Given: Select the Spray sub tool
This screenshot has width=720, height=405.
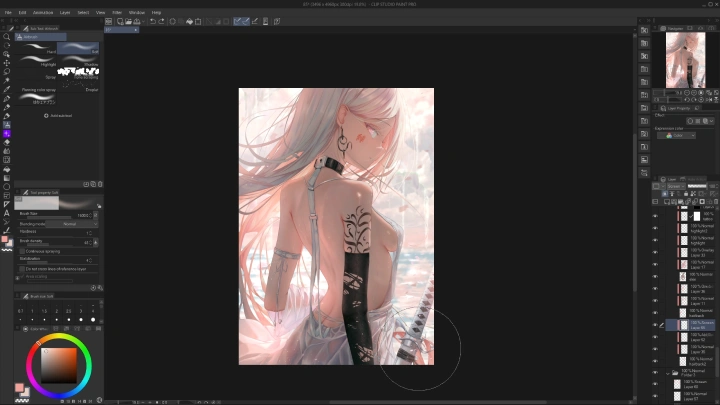Looking at the screenshot, I should click(36, 73).
